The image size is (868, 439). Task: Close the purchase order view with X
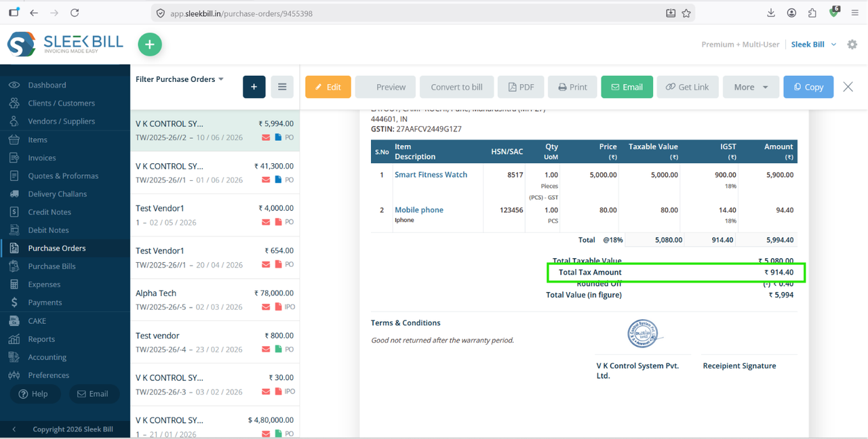click(848, 87)
